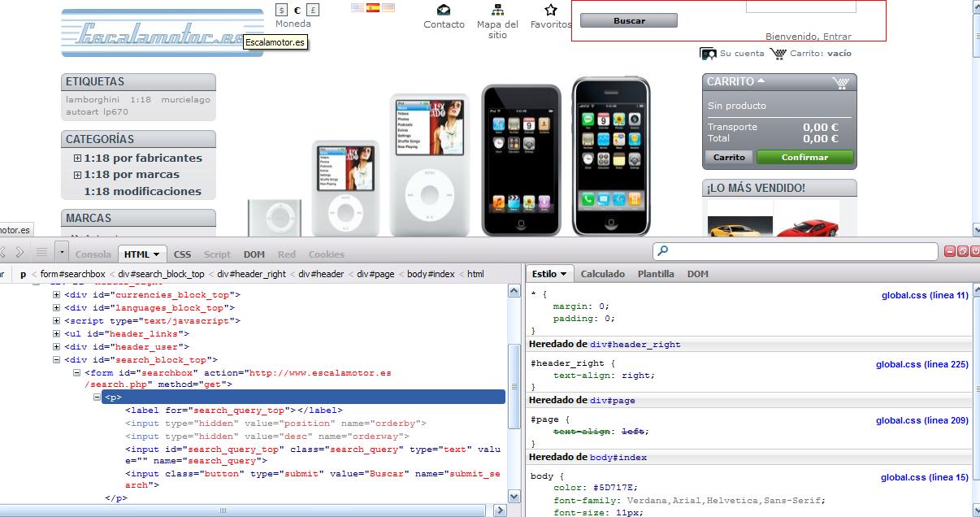Click the HTML panel vertical scrollbar down arrow
This screenshot has height=517, width=980.
pos(514,496)
